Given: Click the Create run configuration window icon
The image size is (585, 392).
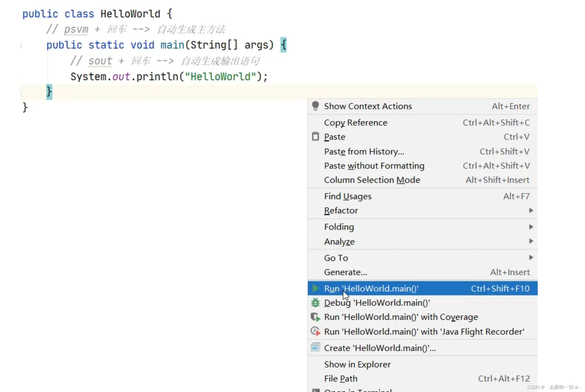Looking at the screenshot, I should 315,348.
